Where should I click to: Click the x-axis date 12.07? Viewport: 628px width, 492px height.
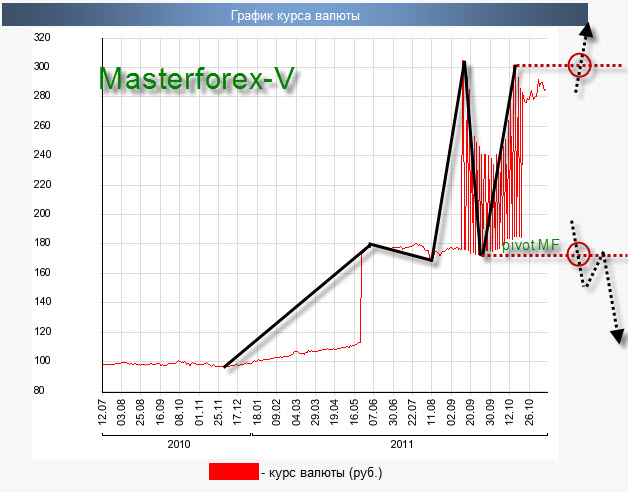click(x=102, y=412)
